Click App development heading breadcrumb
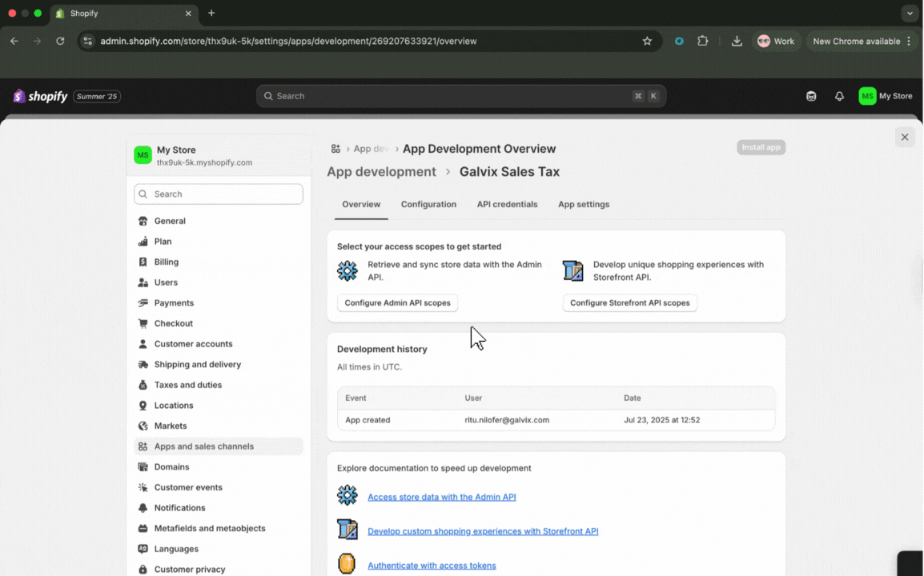 coord(382,172)
